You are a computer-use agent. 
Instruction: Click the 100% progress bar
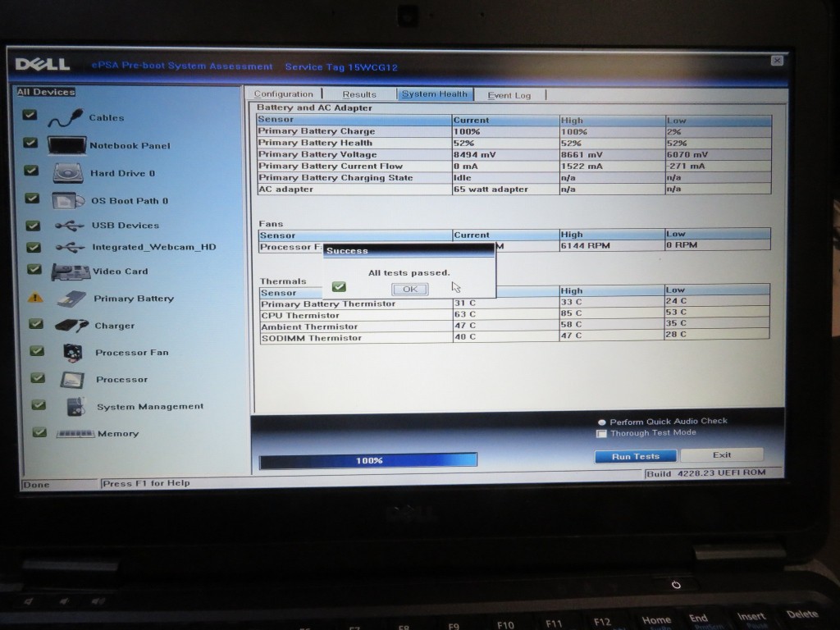tap(368, 460)
